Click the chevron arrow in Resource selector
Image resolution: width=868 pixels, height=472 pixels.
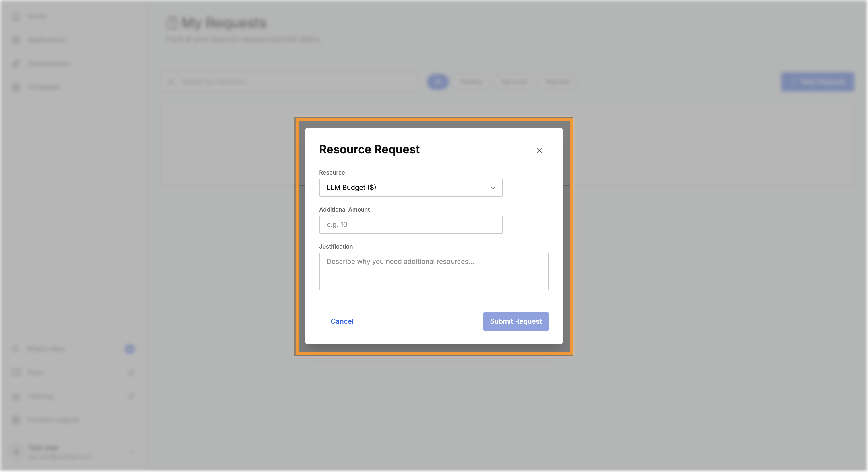point(493,188)
